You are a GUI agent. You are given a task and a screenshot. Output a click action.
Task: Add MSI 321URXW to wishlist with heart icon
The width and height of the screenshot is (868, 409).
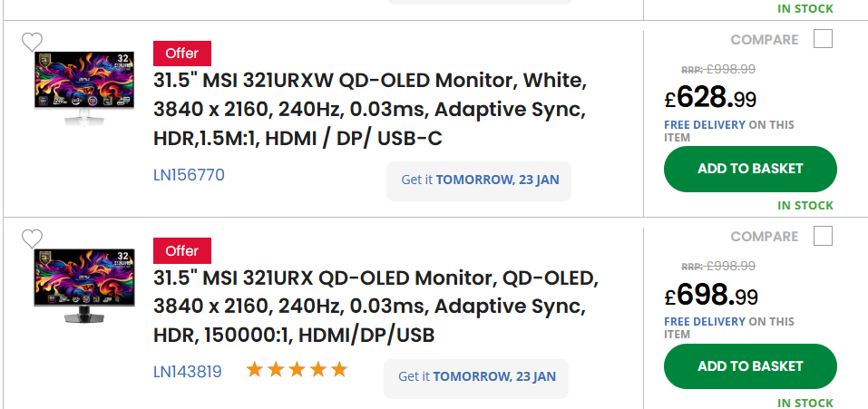click(x=32, y=42)
